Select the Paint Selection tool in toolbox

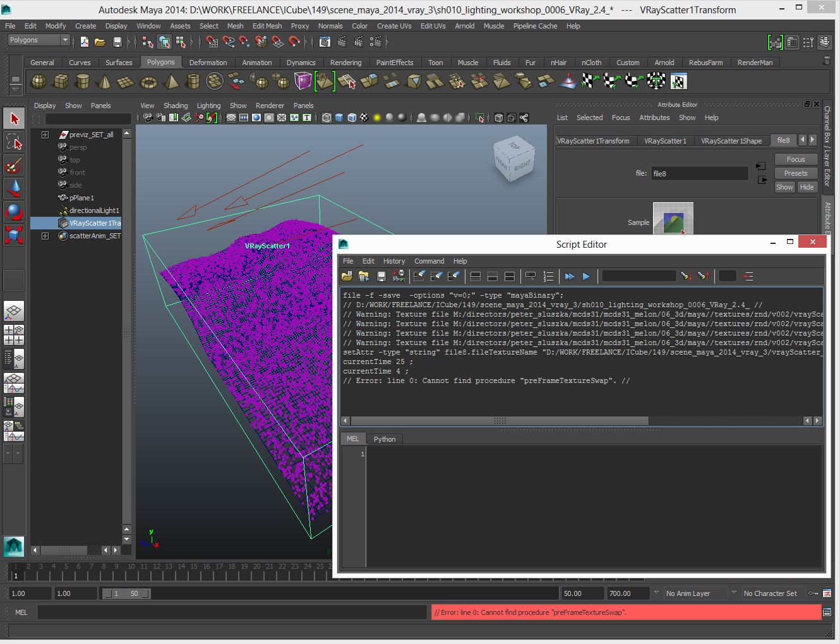coord(14,166)
